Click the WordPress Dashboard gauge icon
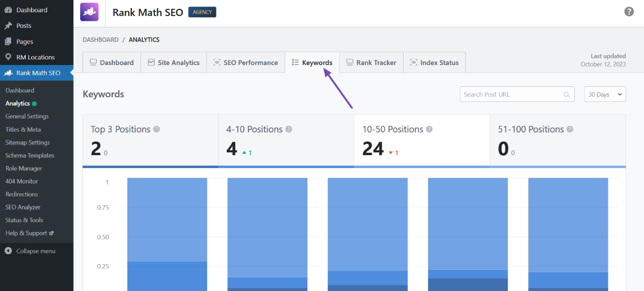The width and height of the screenshot is (644, 291). point(8,10)
